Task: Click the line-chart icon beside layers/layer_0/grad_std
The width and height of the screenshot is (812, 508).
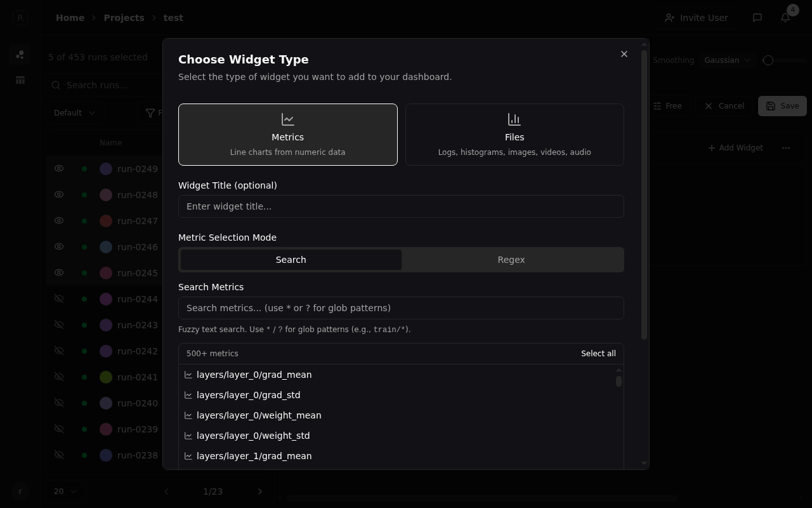Action: click(188, 395)
